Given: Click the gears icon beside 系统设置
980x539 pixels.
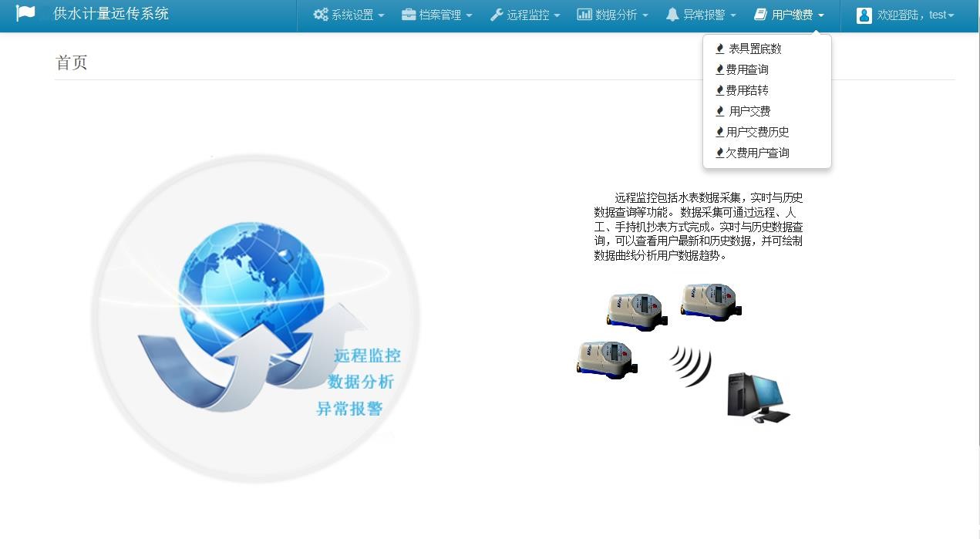Looking at the screenshot, I should [x=321, y=15].
